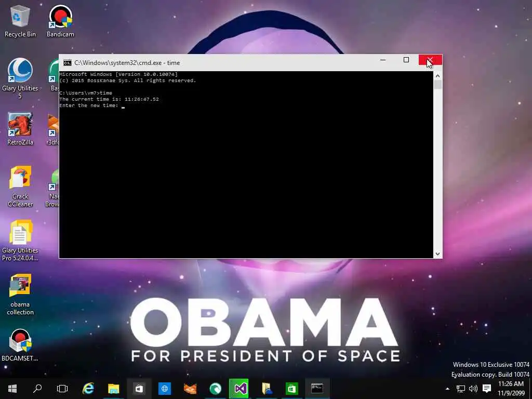This screenshot has width=532, height=399.
Task: Click the cmd scrollbar down arrow
Action: (437, 254)
